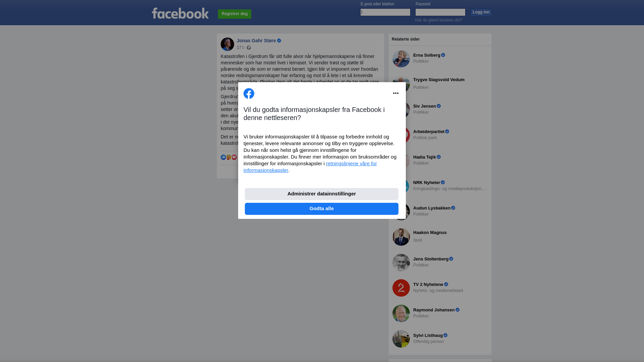
Task: Click the Facebook wordmark logo in header
Action: click(x=180, y=13)
